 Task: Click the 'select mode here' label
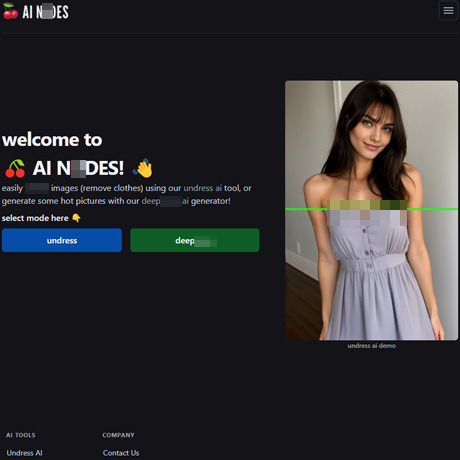point(35,218)
